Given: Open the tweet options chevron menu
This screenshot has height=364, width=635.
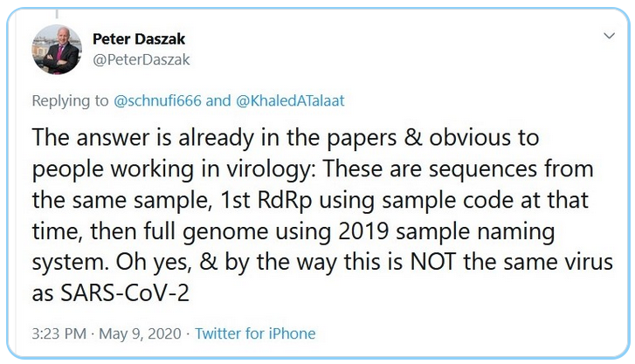Looking at the screenshot, I should pyautogui.click(x=609, y=36).
